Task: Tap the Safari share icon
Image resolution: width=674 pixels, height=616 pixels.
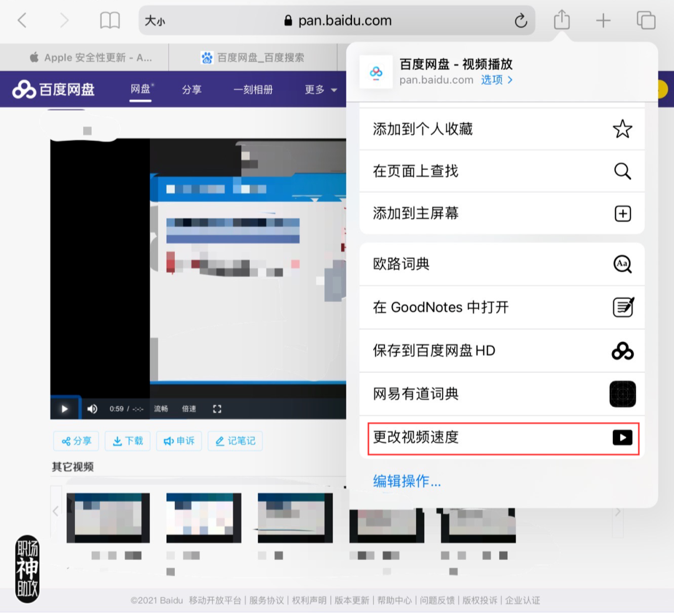Action: tap(562, 20)
